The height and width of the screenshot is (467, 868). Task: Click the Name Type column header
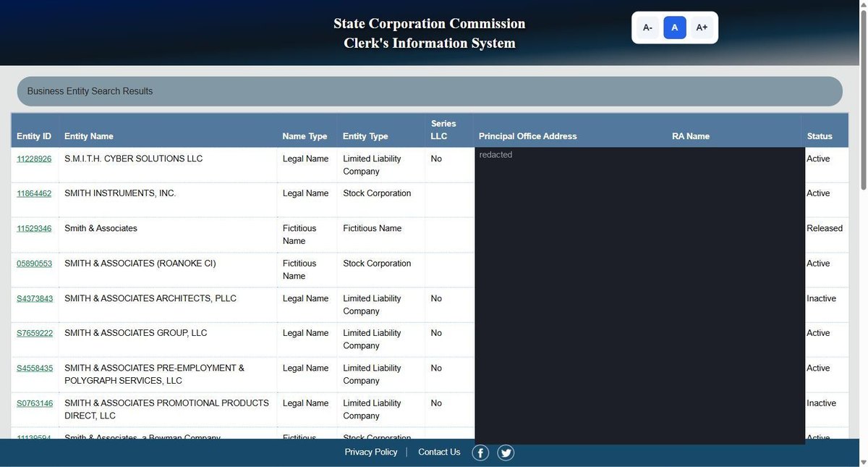pos(305,136)
